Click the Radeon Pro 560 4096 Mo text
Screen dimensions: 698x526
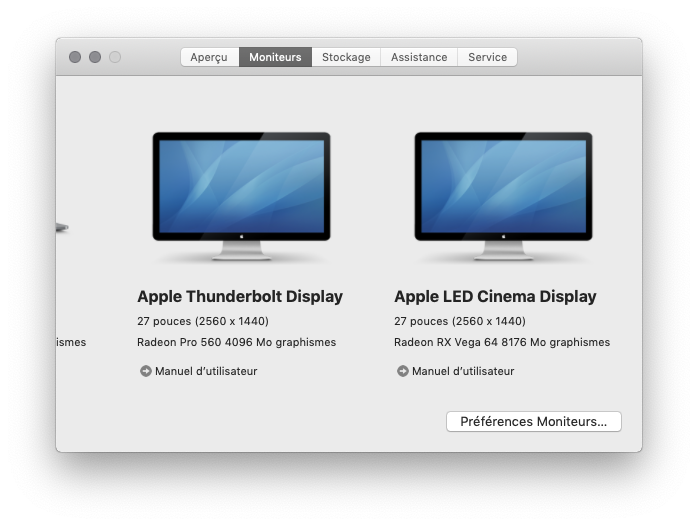tap(236, 342)
